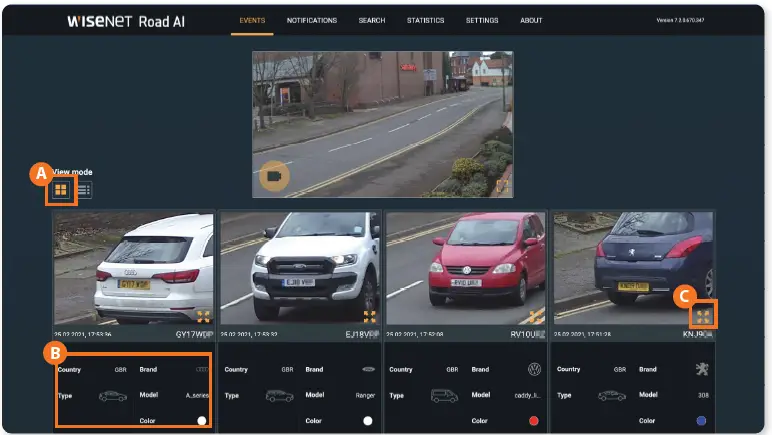The image size is (772, 435).
Task: Click the Audi brand logo icon
Action: tap(202, 369)
